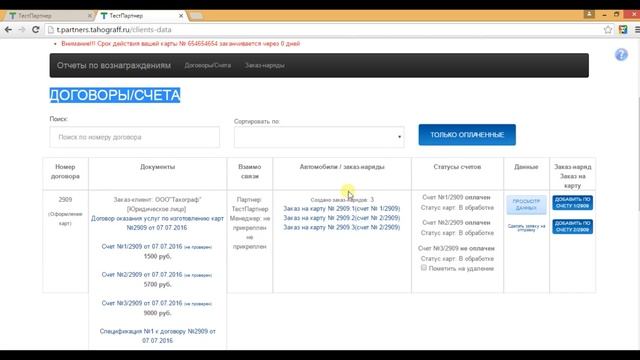Reload the page with the refresh icon
This screenshot has width=640, height=360.
click(x=36, y=30)
